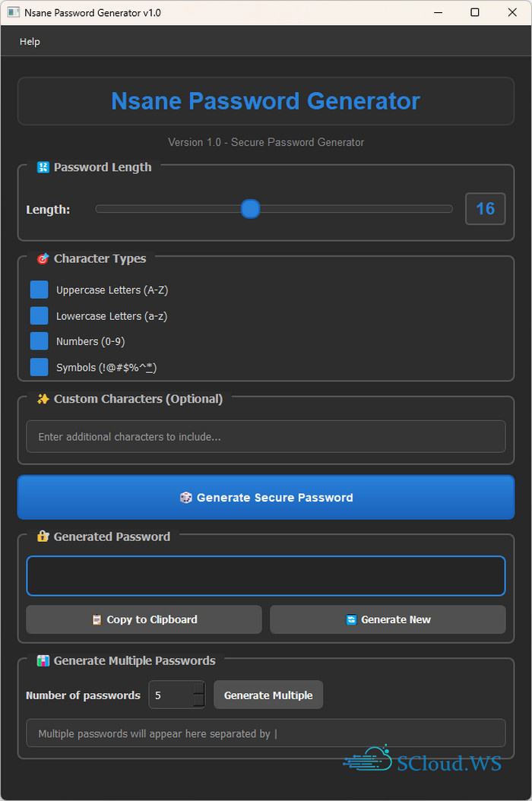Click the target icon beside Character Types
The width and height of the screenshot is (532, 801).
click(43, 258)
